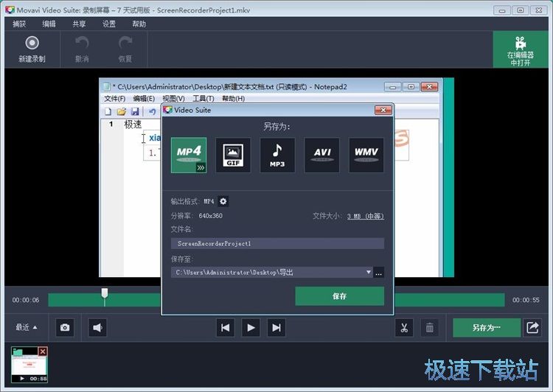Click the 另存为 (Save As) button
The image size is (553, 392).
click(x=487, y=327)
